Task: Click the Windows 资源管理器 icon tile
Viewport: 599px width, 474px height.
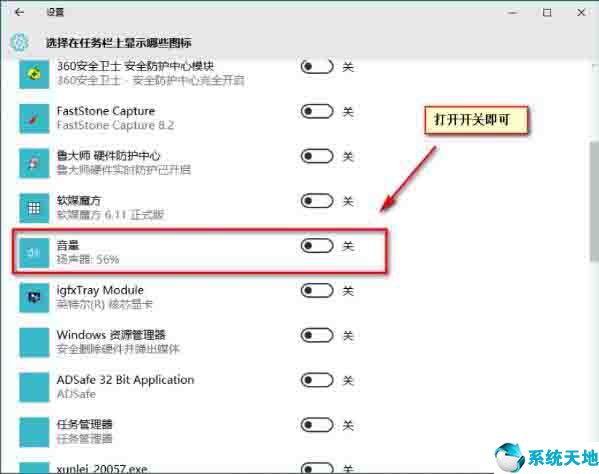Action: click(34, 342)
